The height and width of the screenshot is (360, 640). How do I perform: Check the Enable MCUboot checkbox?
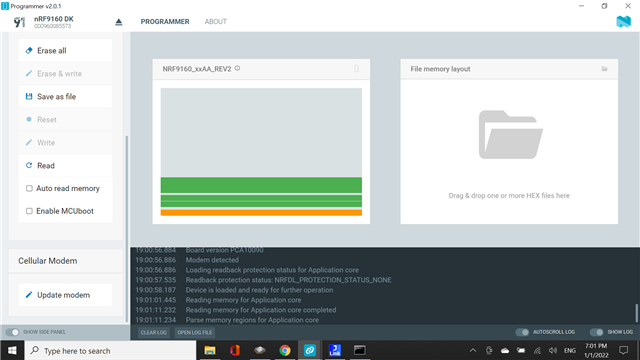click(x=29, y=211)
